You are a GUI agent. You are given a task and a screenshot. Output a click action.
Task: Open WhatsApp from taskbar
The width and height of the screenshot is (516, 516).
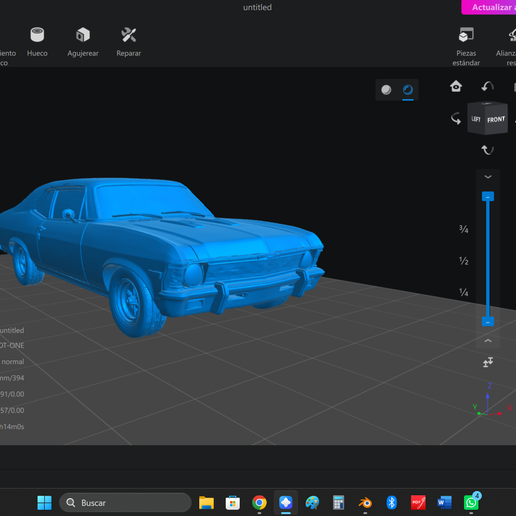tap(471, 502)
